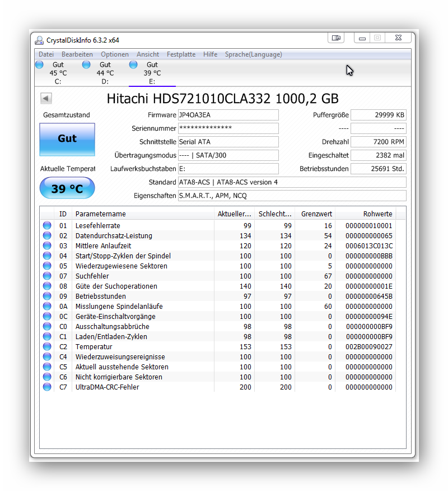The image size is (448, 491).
Task: Minimize the CrystalDiskInfo window
Action: tap(362, 38)
